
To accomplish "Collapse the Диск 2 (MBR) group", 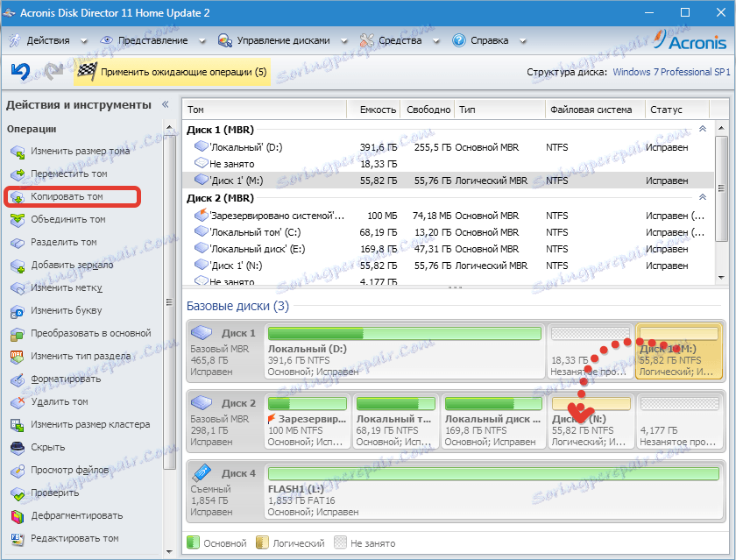I will point(703,197).
